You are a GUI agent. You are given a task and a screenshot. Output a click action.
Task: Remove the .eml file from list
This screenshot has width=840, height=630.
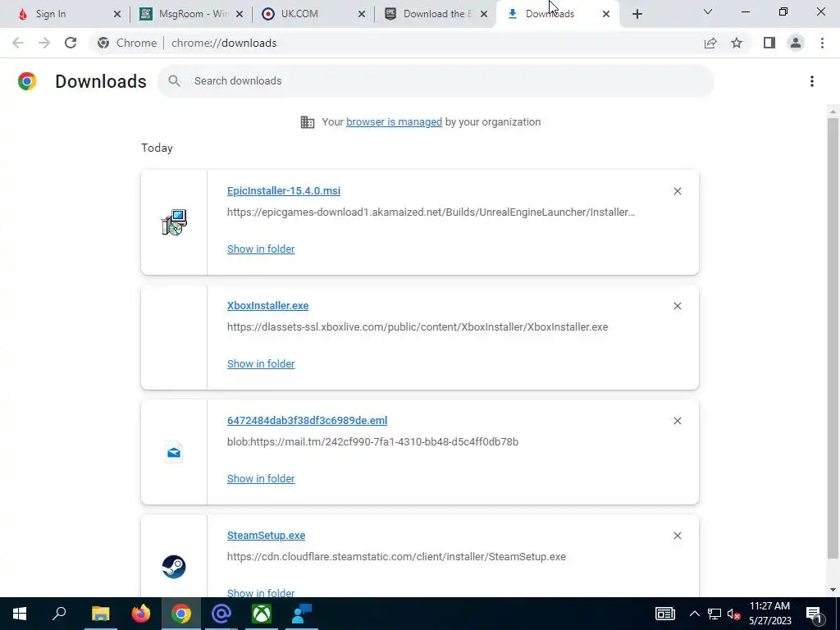[677, 421]
